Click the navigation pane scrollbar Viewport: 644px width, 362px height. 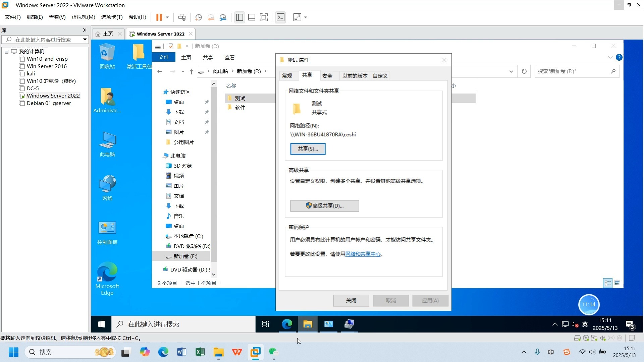[x=214, y=174]
